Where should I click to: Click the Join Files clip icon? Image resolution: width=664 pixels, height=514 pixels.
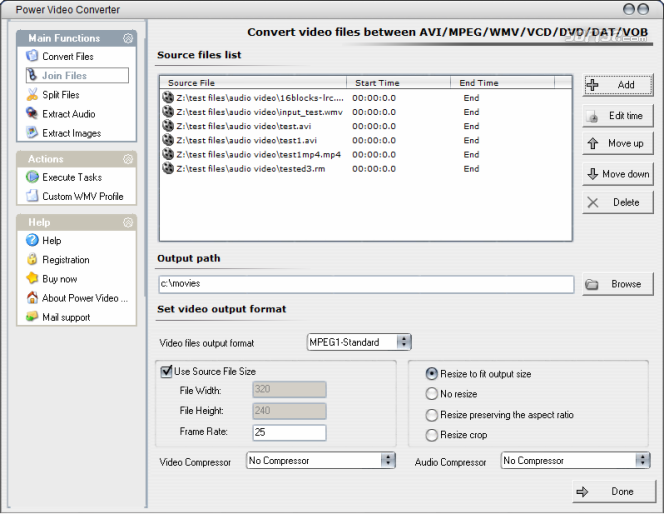pyautogui.click(x=32, y=75)
